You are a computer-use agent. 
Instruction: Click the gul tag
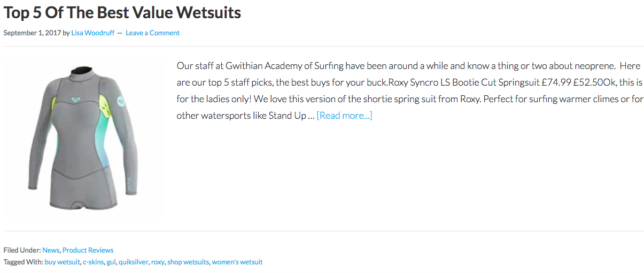click(x=111, y=262)
